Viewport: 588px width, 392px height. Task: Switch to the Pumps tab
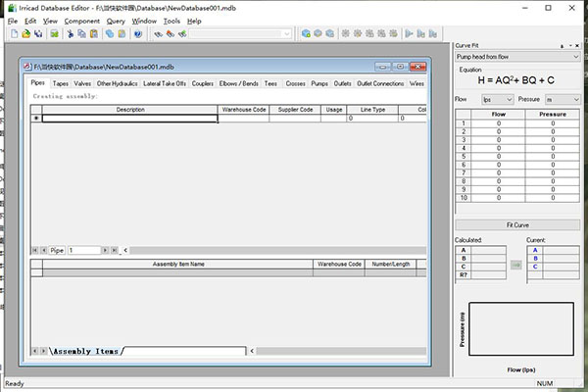tap(319, 84)
